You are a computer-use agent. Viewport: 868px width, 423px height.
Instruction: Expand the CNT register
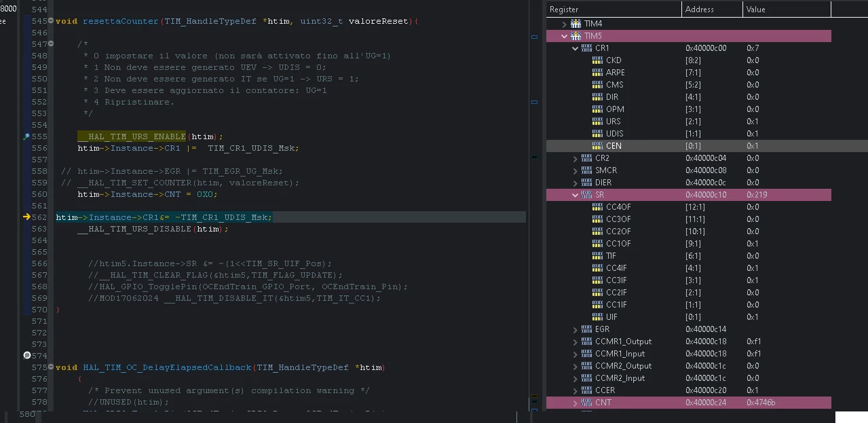point(575,403)
